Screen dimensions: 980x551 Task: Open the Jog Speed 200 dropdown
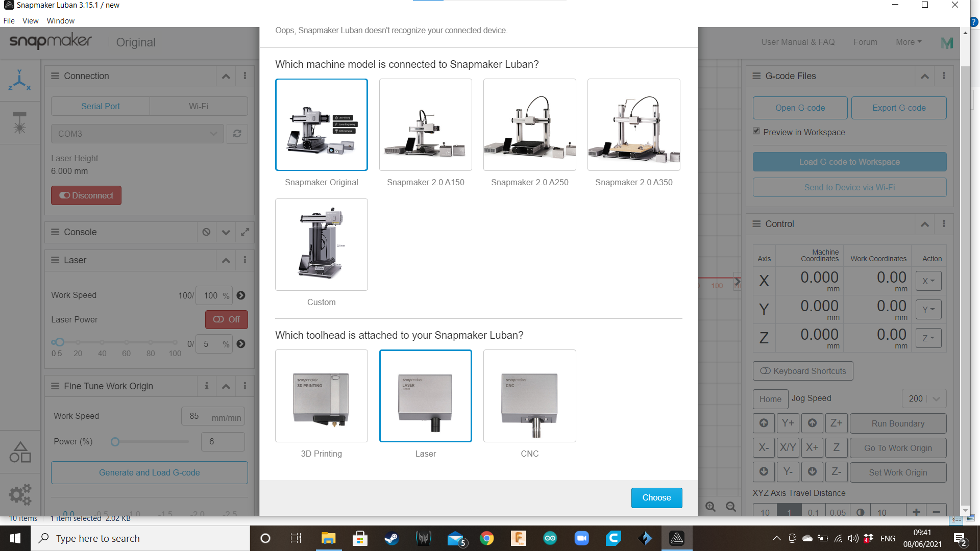[x=924, y=398]
